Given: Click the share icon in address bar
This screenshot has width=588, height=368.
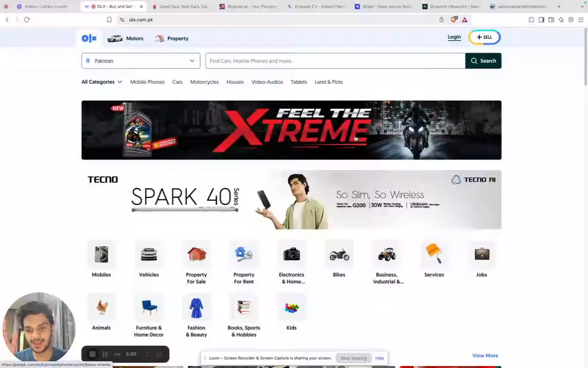Looking at the screenshot, I should 442,19.
